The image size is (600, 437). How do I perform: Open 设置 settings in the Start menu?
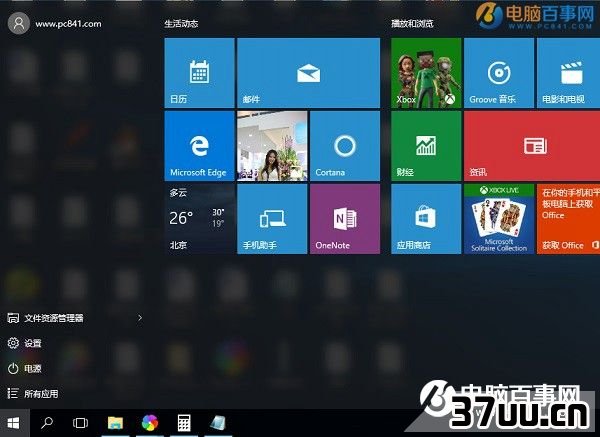(24, 343)
